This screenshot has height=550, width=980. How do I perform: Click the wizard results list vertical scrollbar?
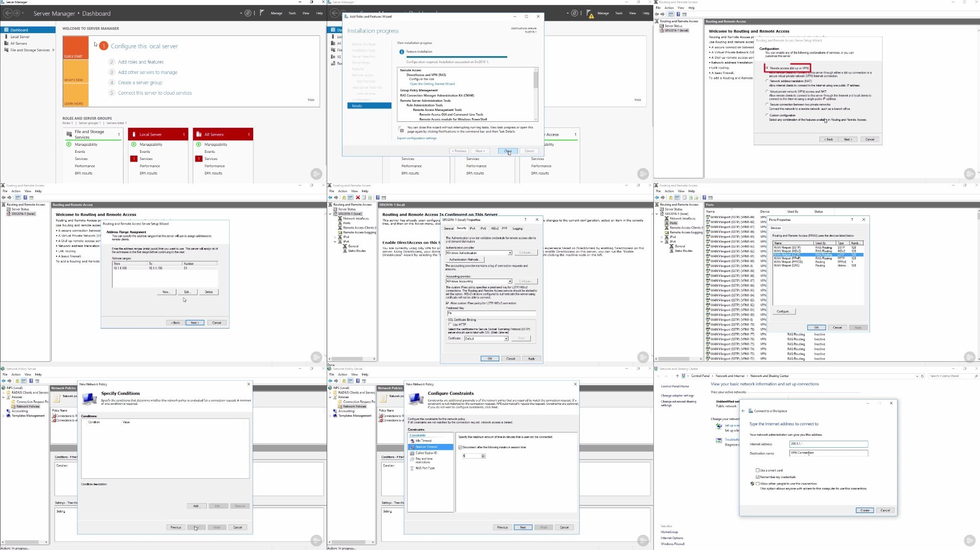(536, 94)
